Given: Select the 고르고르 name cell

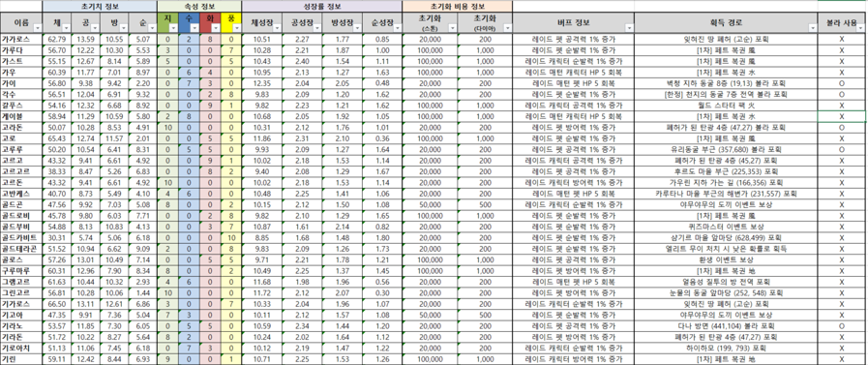Looking at the screenshot, I should (21, 171).
